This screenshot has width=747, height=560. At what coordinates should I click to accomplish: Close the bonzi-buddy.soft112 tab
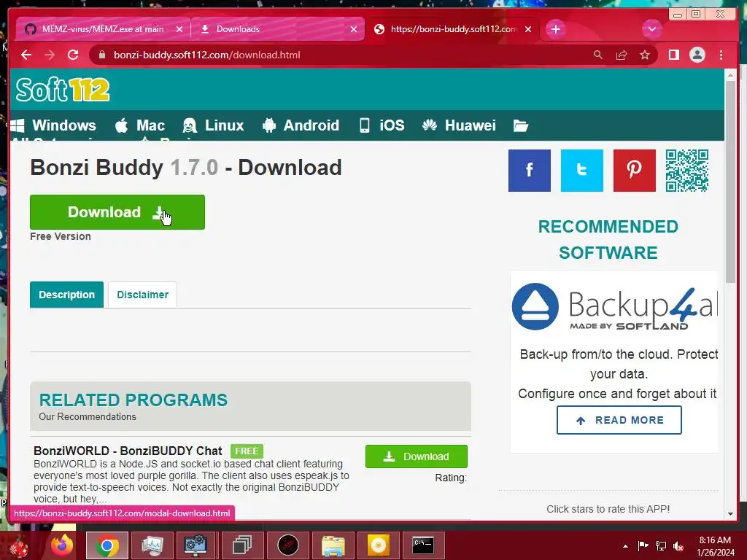(x=528, y=29)
